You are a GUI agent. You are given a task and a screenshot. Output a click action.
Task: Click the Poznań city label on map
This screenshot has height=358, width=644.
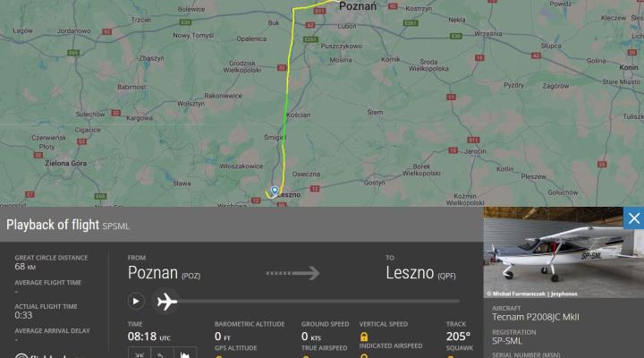358,6
